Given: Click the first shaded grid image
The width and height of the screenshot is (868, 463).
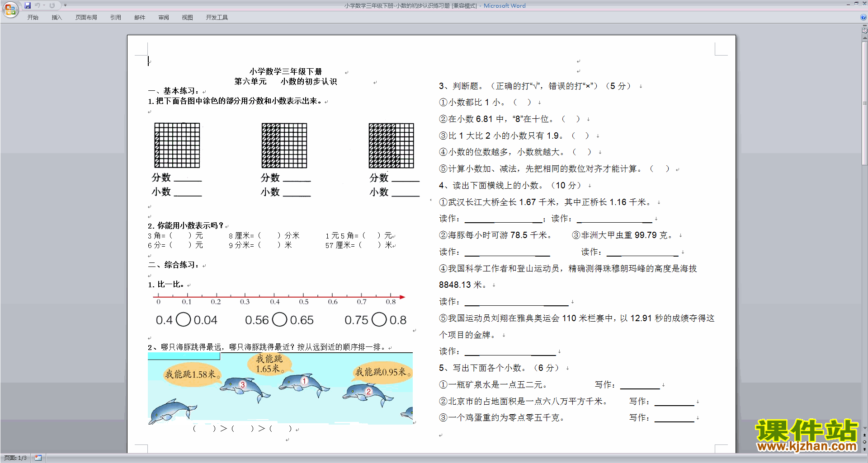Looking at the screenshot, I should click(x=177, y=145).
